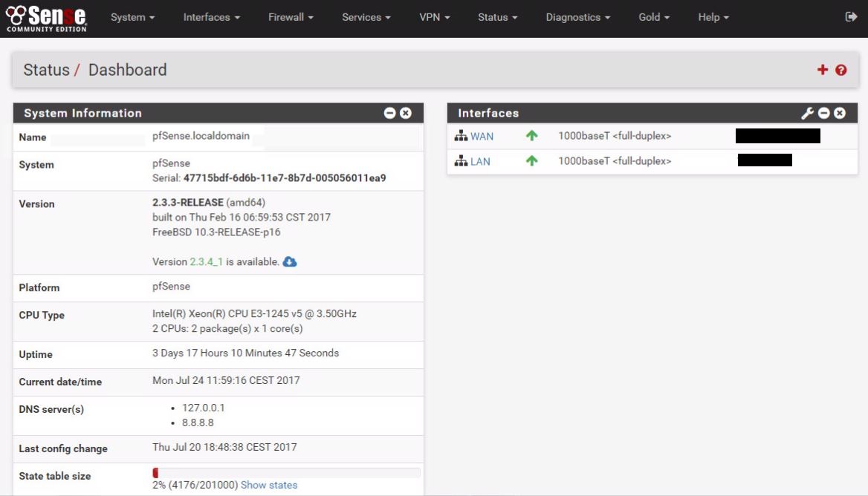
Task: Click the WAN interface link
Action: (x=482, y=137)
